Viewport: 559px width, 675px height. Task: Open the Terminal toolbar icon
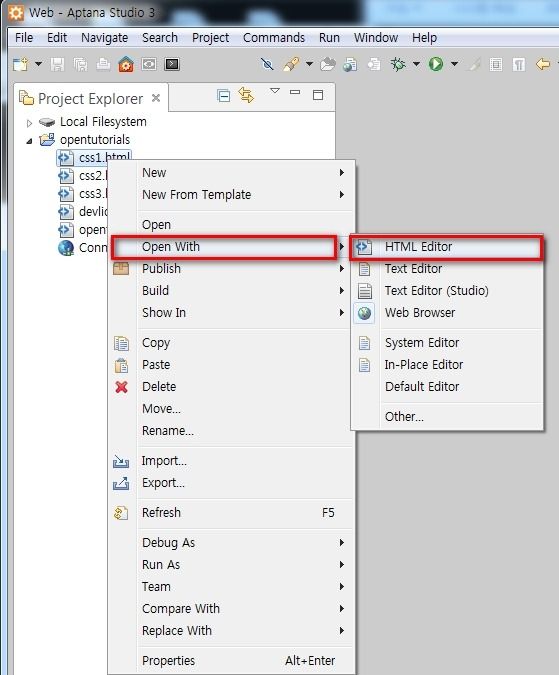(172, 65)
